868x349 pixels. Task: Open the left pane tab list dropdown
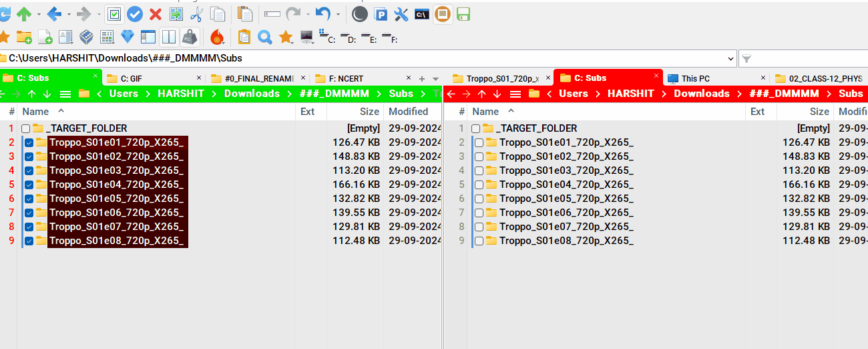click(x=436, y=79)
